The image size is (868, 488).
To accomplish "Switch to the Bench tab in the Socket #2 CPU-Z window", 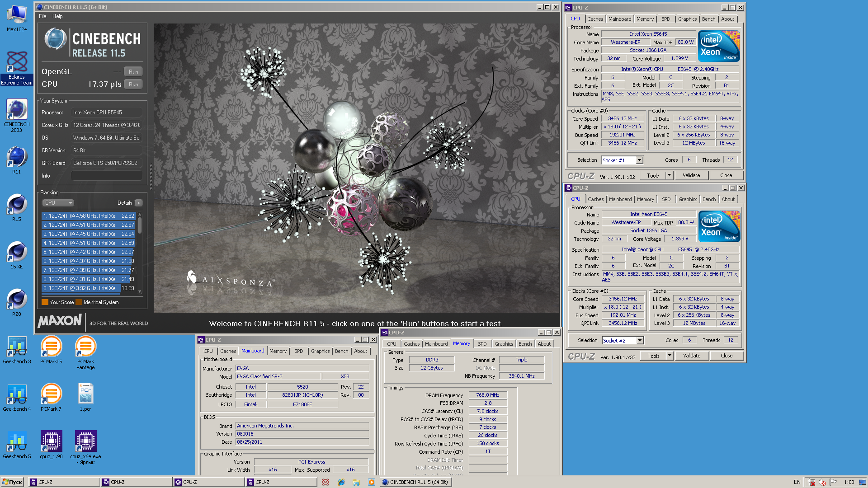I will pyautogui.click(x=709, y=199).
